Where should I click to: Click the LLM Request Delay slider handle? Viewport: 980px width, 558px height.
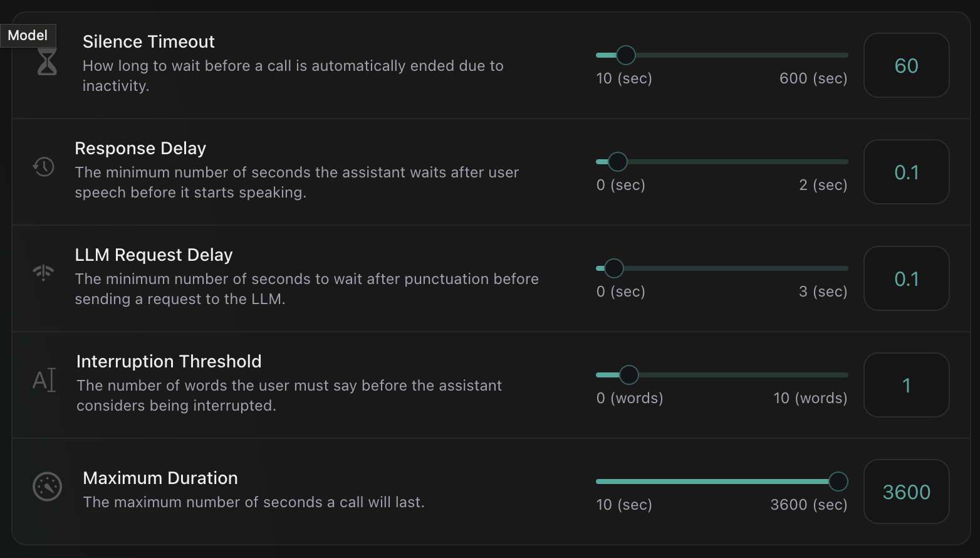[x=613, y=268]
